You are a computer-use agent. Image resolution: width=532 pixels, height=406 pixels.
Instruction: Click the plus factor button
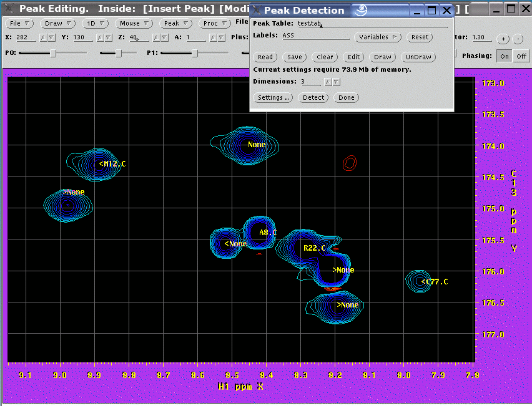point(503,39)
